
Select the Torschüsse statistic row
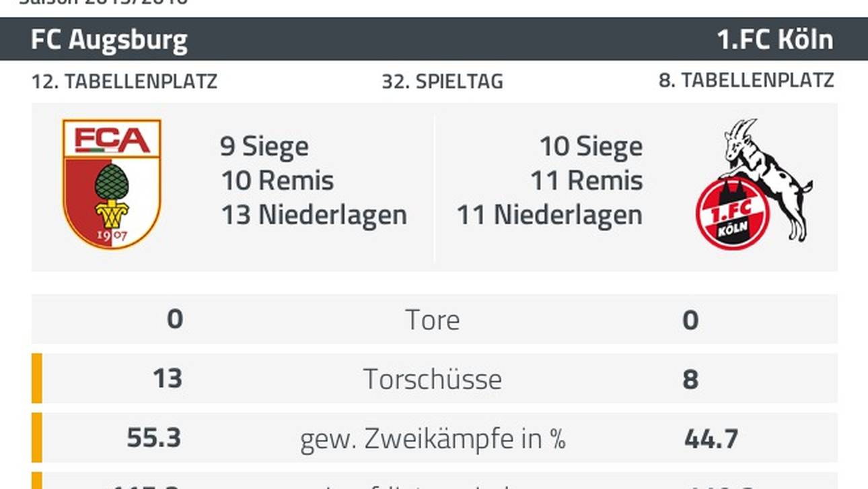434,379
